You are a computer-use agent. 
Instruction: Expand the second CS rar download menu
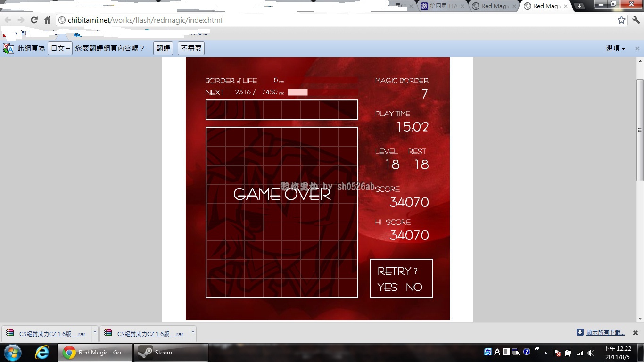[192, 333]
